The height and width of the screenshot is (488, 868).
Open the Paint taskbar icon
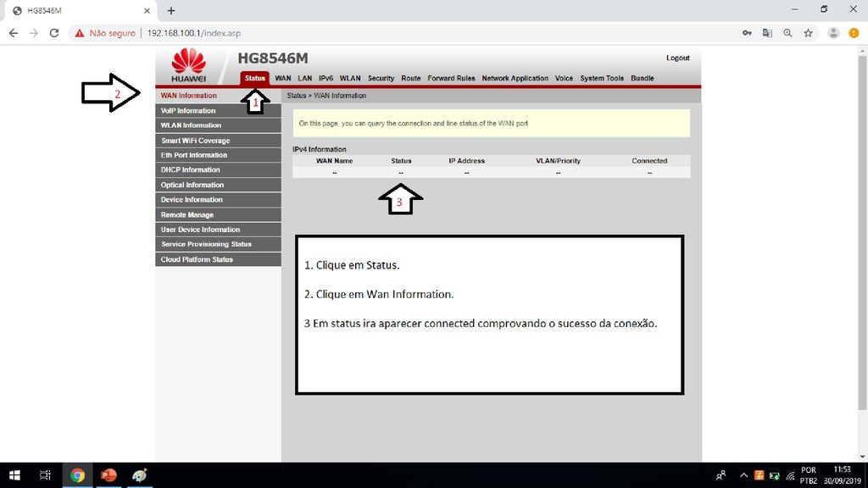coord(140,475)
